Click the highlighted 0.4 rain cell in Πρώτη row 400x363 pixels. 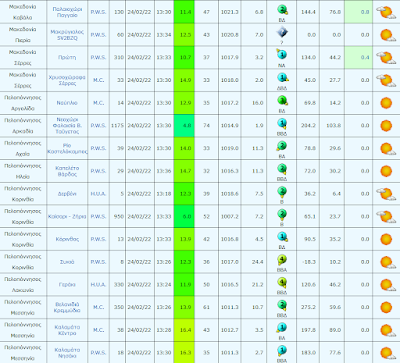358,57
